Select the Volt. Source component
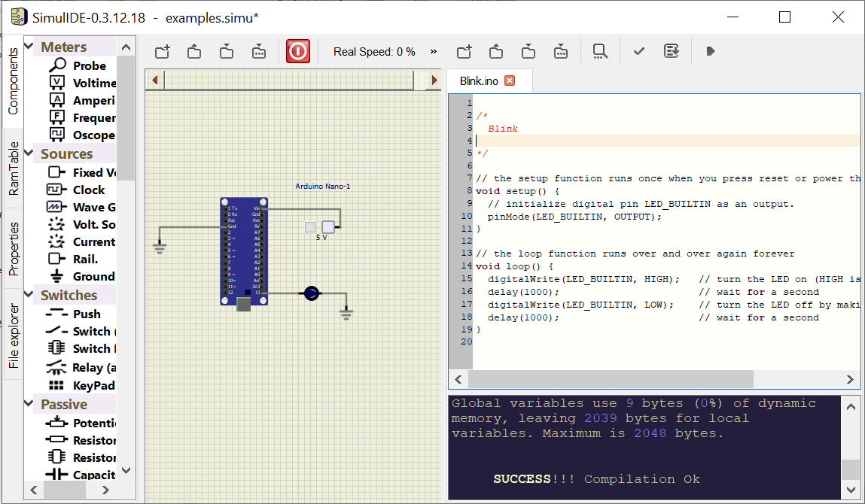This screenshot has height=504, width=865. coord(81,224)
